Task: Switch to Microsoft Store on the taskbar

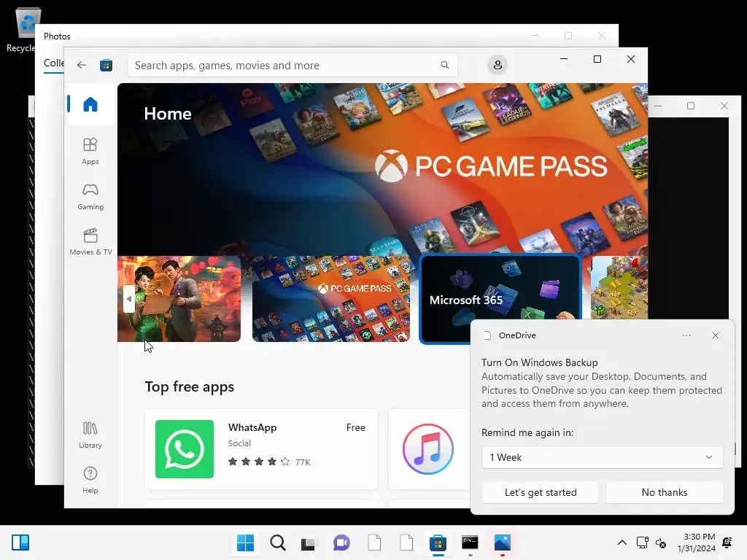Action: [x=438, y=542]
